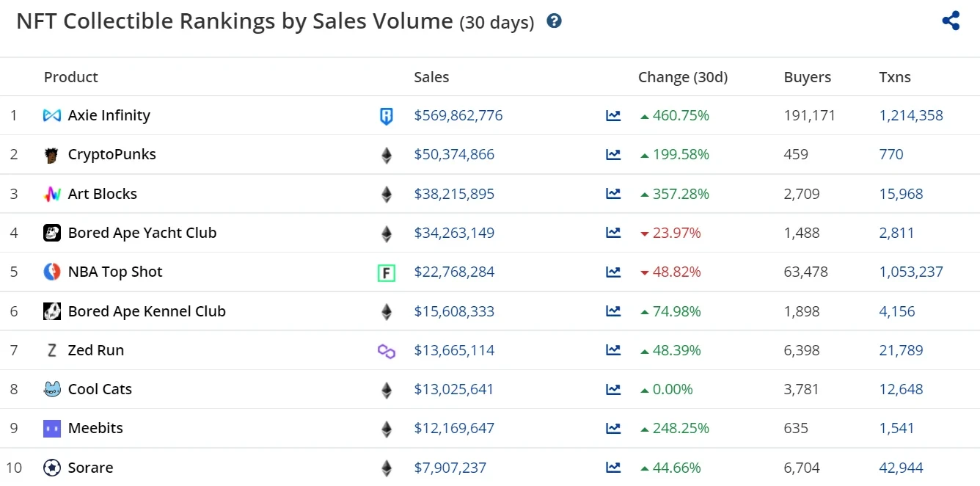
Task: Open the Axie Infinity sales chart icon
Action: [613, 115]
